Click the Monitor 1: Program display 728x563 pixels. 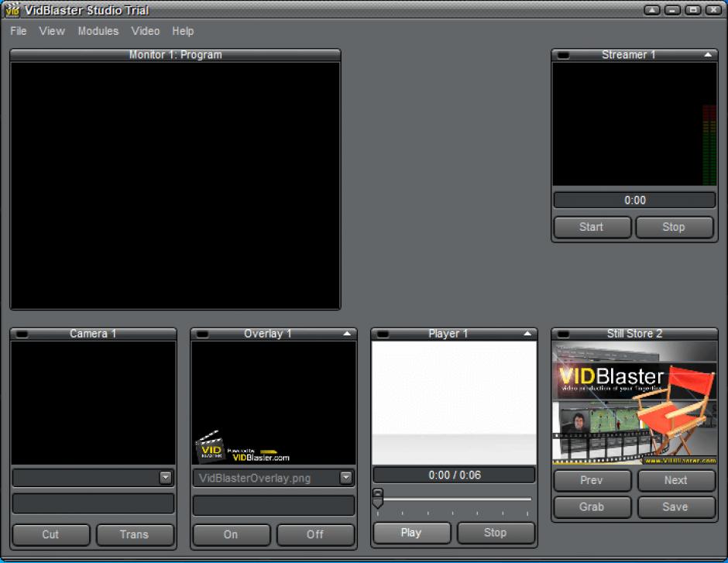coord(176,185)
